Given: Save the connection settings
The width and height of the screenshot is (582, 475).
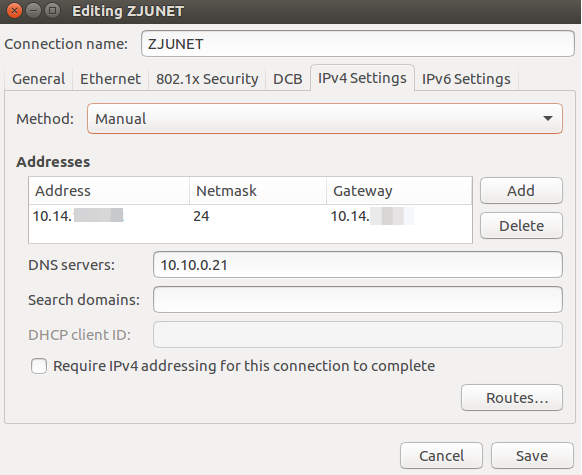Looking at the screenshot, I should (x=532, y=456).
